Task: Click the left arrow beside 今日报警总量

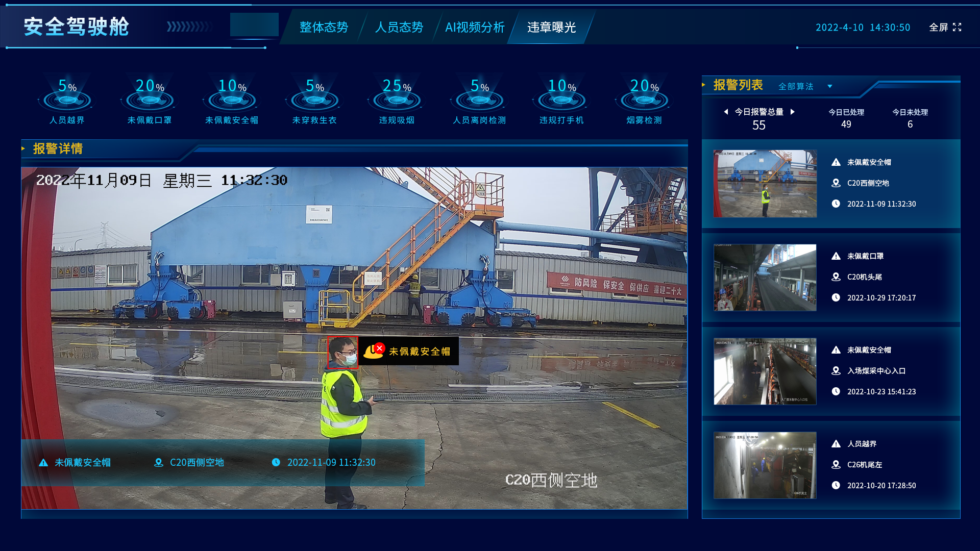Action: coord(726,112)
